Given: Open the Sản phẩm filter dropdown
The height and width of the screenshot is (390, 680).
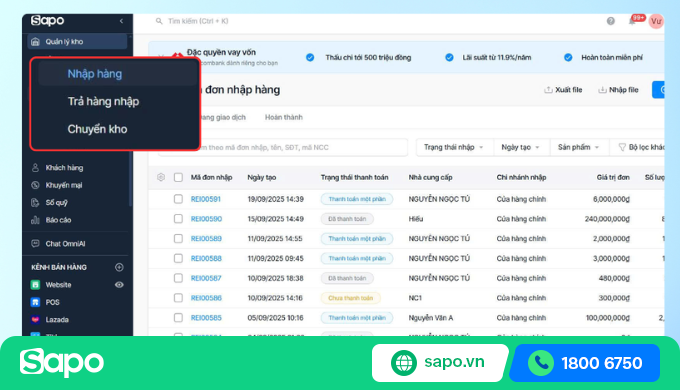Looking at the screenshot, I should pos(579,147).
